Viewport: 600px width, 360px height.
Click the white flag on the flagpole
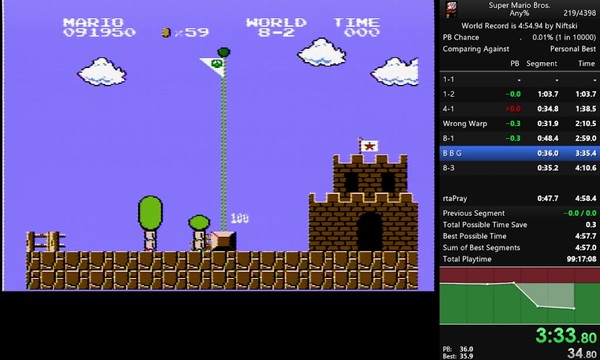pos(212,66)
